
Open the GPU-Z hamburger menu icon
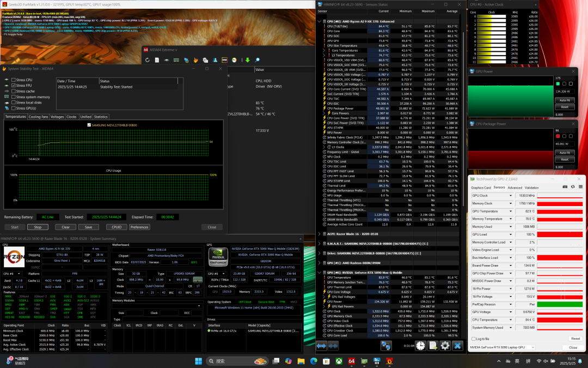point(580,187)
